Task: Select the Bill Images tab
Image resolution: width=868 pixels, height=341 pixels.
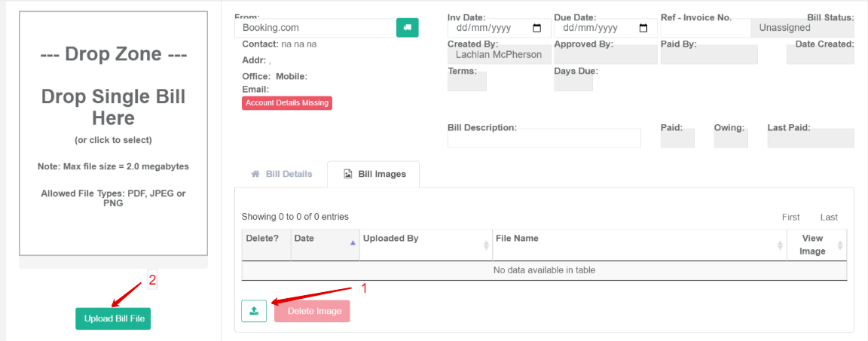Action: [x=374, y=174]
